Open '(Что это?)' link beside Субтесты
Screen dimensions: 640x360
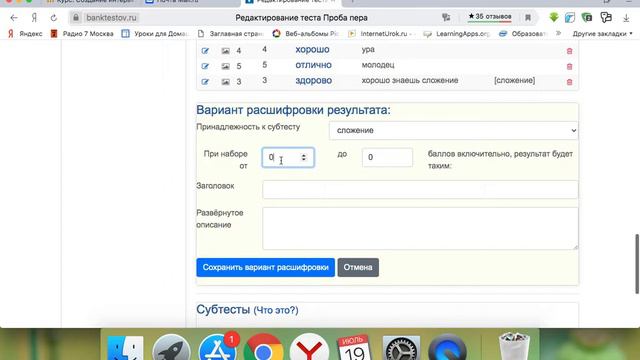(276, 310)
